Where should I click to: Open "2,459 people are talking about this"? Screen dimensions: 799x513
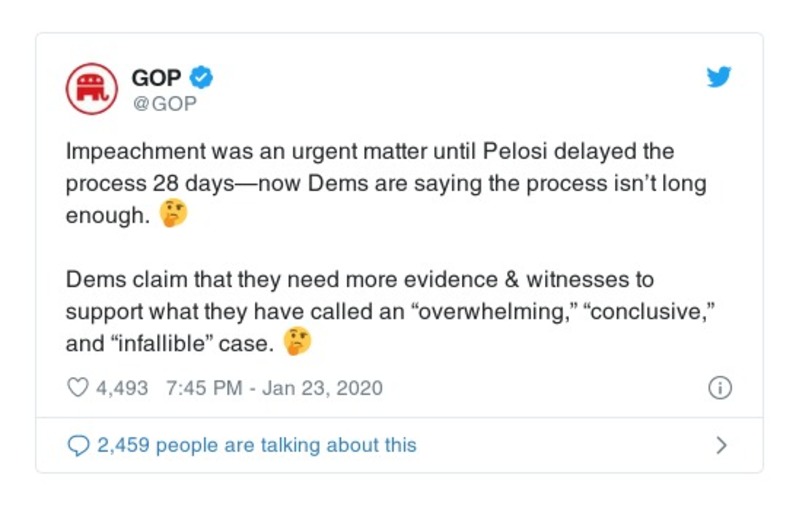point(256,445)
